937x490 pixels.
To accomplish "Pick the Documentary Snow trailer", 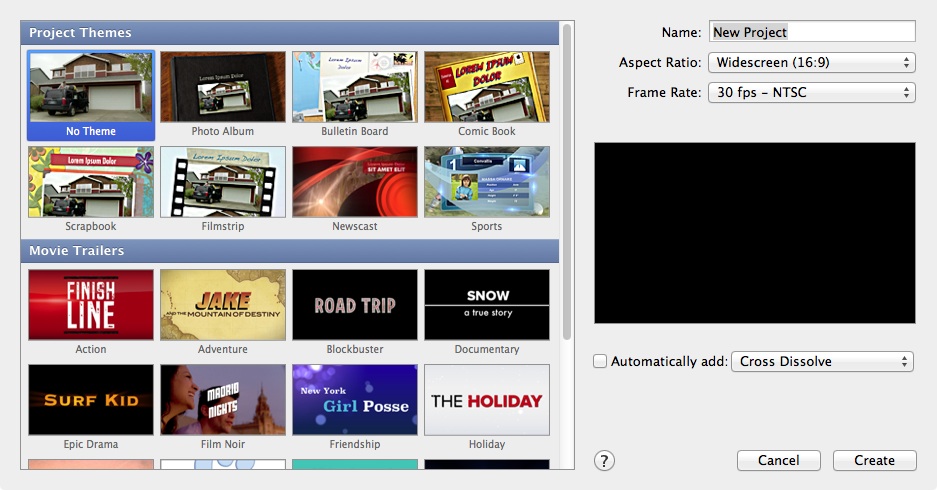I will pos(487,305).
